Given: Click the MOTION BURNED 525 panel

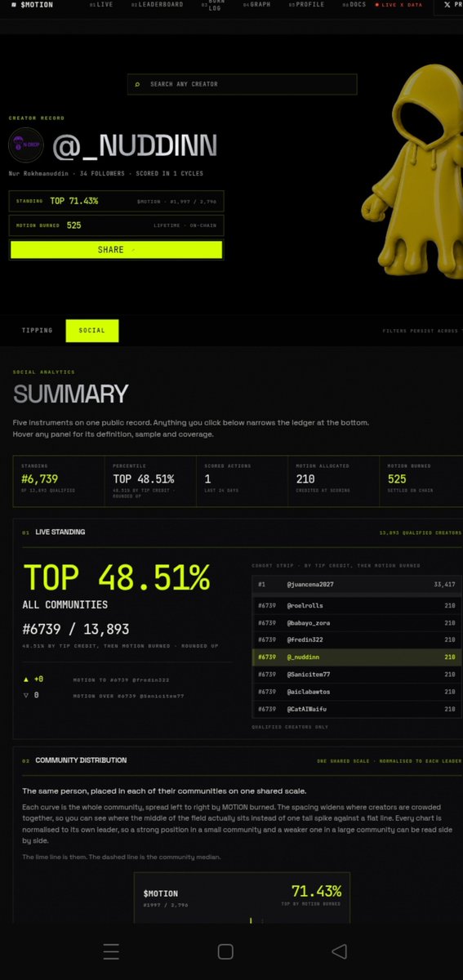Looking at the screenshot, I should coord(117,225).
